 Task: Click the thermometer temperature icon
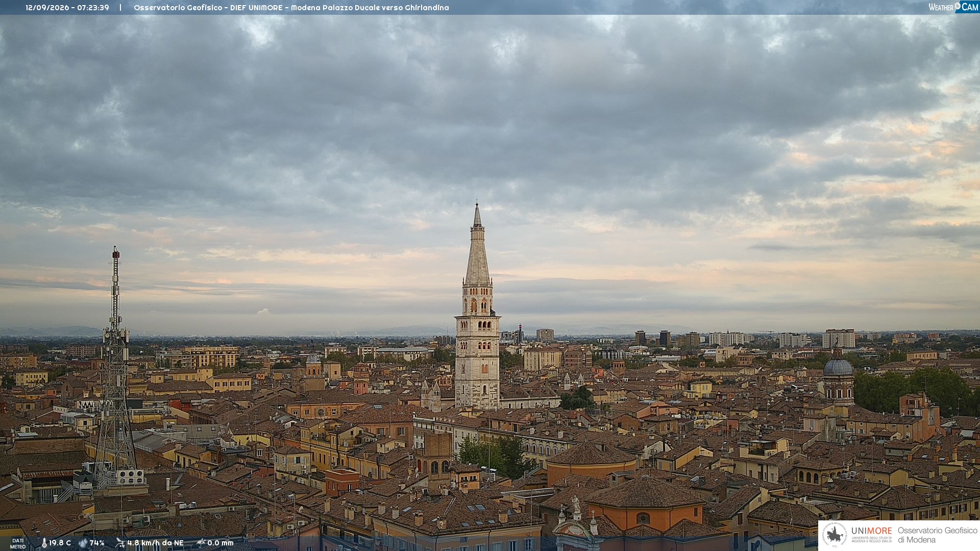[44, 543]
